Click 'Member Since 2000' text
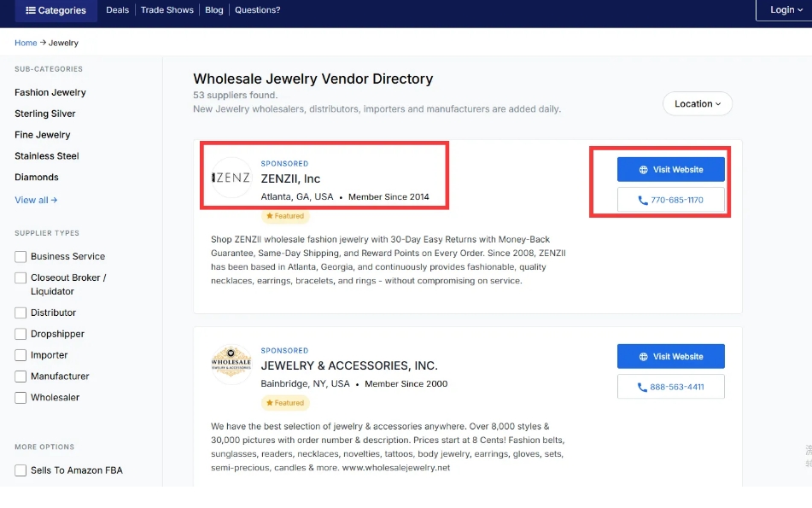This screenshot has height=508, width=812. tap(406, 383)
